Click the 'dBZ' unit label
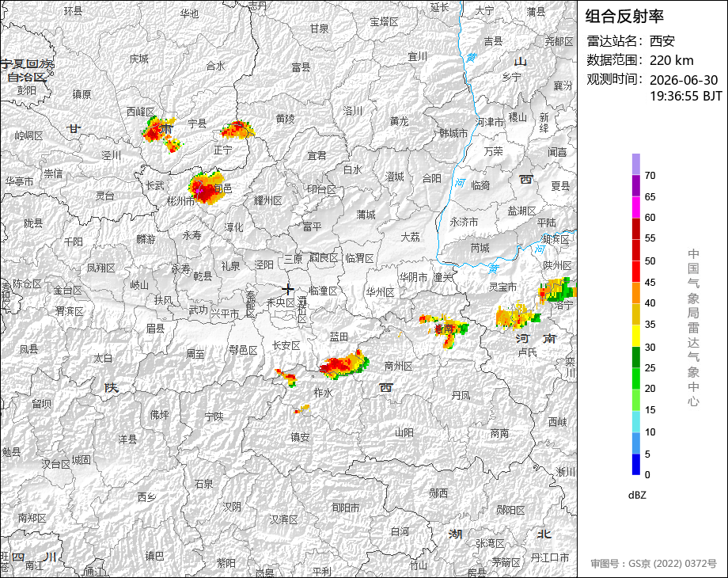The width and height of the screenshot is (728, 578). tap(637, 496)
